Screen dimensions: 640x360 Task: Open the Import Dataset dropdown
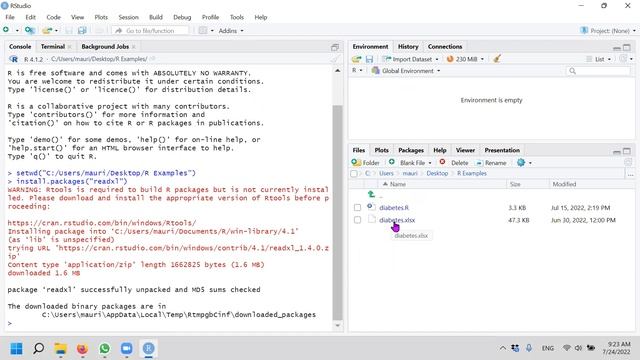click(x=410, y=59)
